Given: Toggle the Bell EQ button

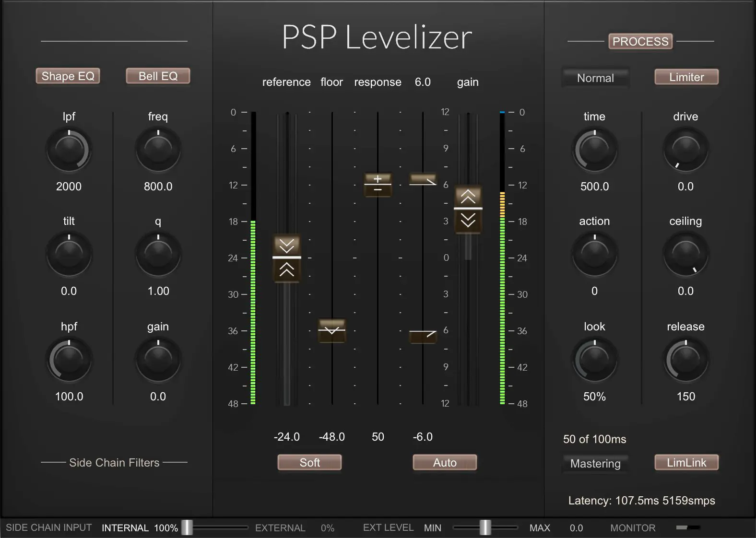Looking at the screenshot, I should 158,76.
